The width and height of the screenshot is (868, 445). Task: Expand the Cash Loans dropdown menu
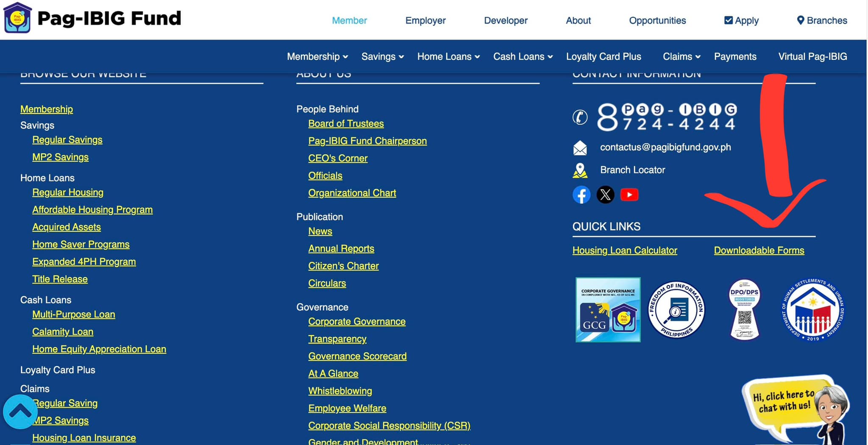click(523, 56)
